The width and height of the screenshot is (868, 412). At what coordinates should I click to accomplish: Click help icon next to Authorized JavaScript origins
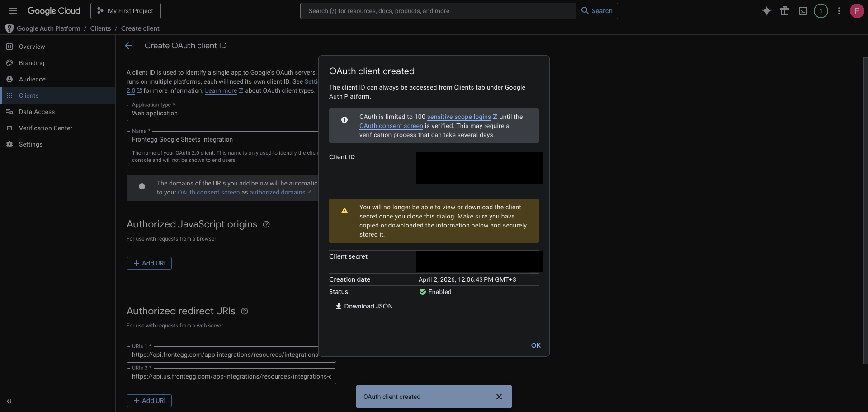pos(266,224)
